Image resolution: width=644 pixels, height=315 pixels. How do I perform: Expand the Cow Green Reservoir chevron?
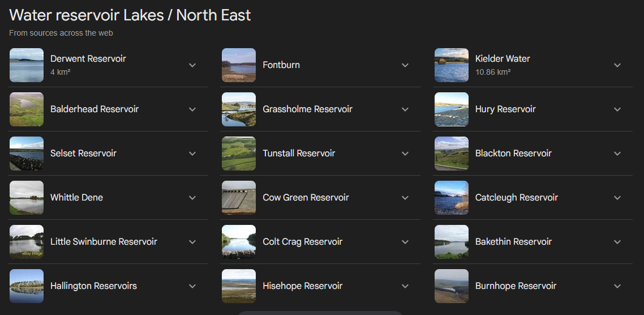(x=405, y=198)
